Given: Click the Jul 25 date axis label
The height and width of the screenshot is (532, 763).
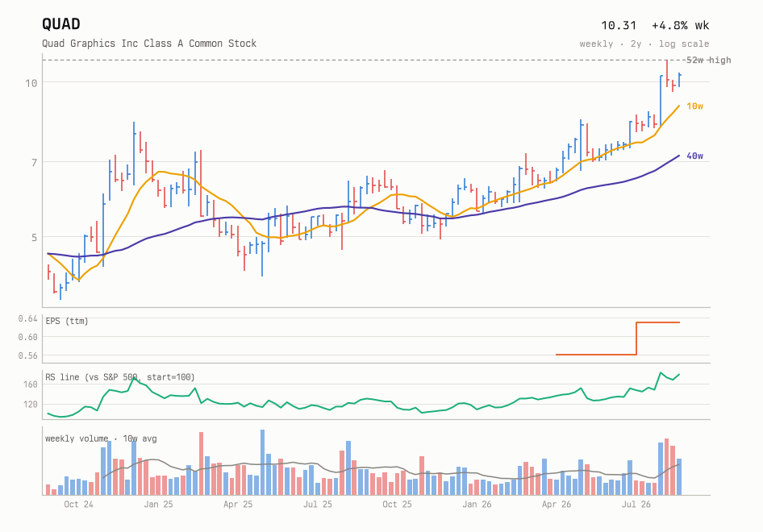Looking at the screenshot, I should coord(318,505).
